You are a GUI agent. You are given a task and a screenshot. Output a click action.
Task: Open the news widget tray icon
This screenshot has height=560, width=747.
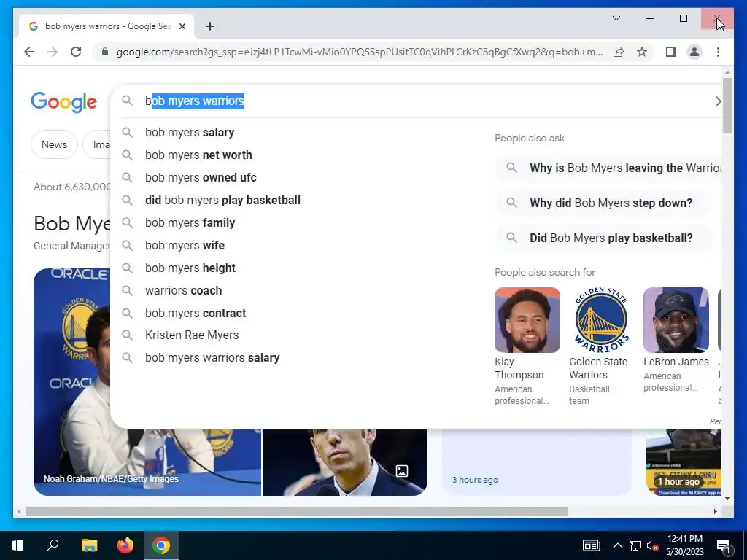click(x=591, y=545)
